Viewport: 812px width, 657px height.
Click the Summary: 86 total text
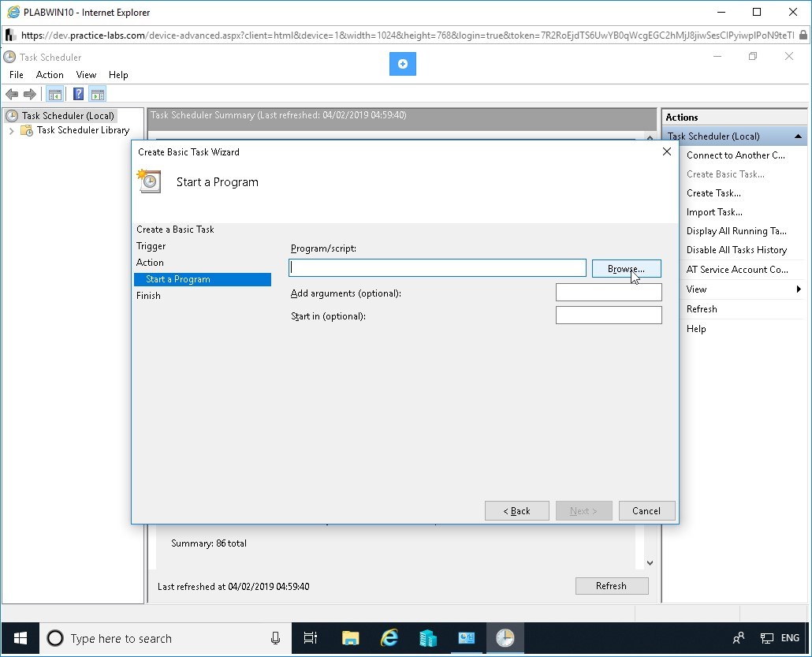(x=209, y=543)
